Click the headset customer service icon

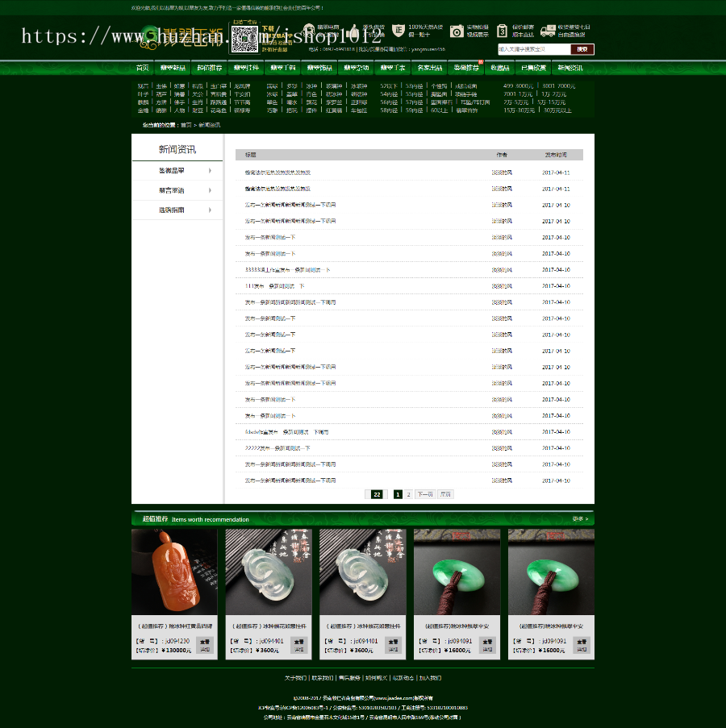tap(309, 30)
